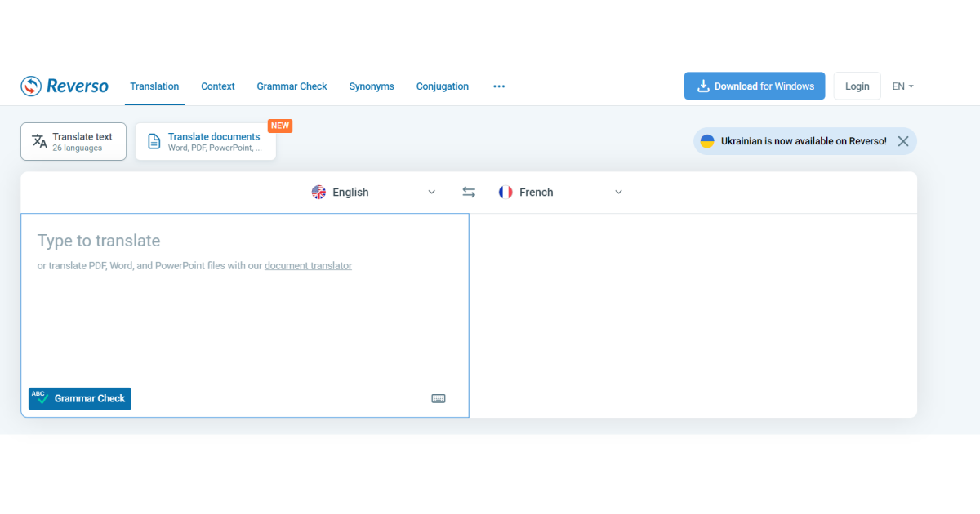Select the swap languages arrows icon
Screen dimensions: 980x514
(x=468, y=192)
